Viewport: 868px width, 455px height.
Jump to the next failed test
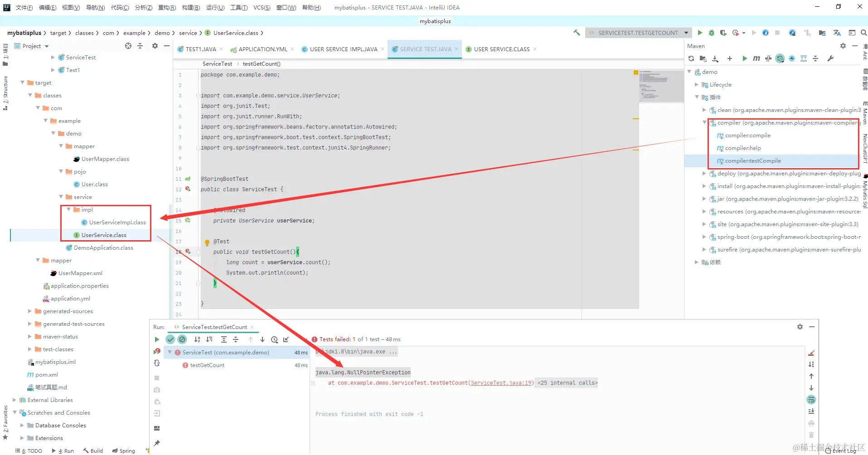[x=262, y=339]
